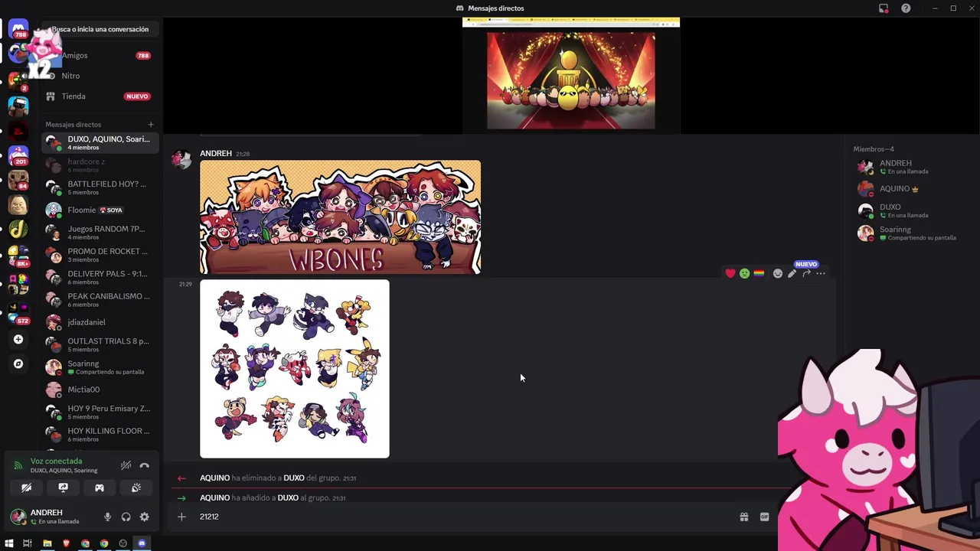Image resolution: width=980 pixels, height=551 pixels.
Task: Click the shared screen stream preview
Action: [x=571, y=75]
